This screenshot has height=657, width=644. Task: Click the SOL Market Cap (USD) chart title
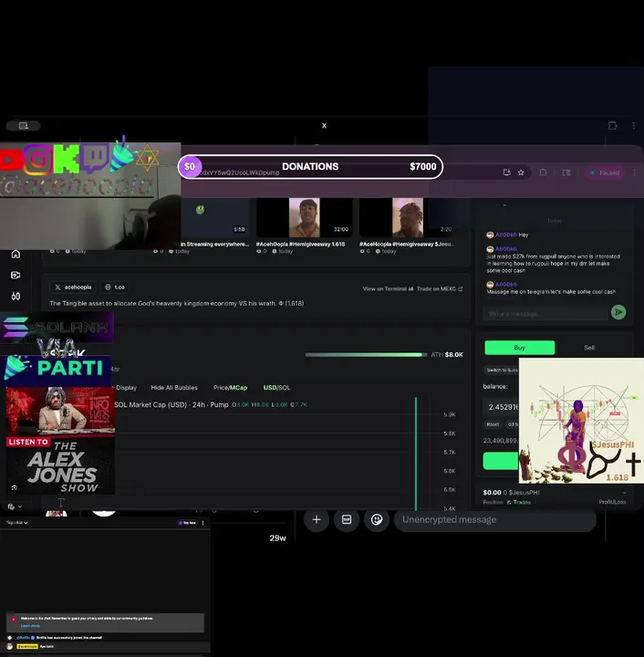point(171,404)
